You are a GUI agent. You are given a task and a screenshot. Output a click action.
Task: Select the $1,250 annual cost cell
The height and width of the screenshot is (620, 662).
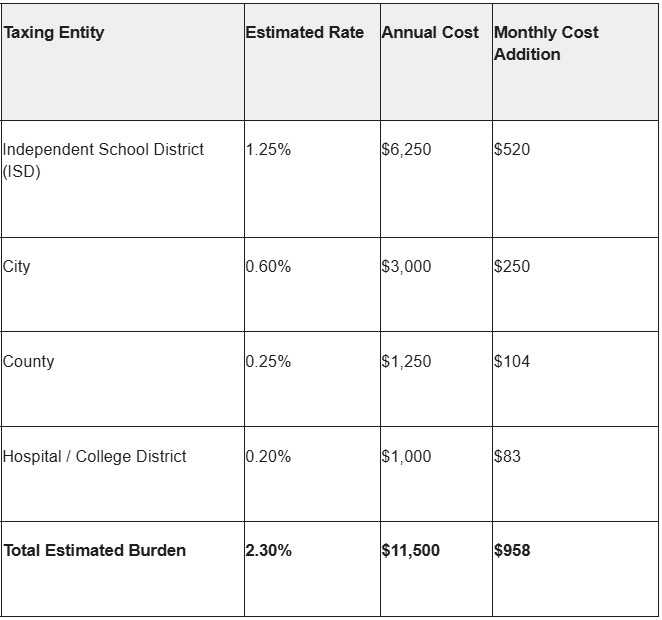coord(406,362)
